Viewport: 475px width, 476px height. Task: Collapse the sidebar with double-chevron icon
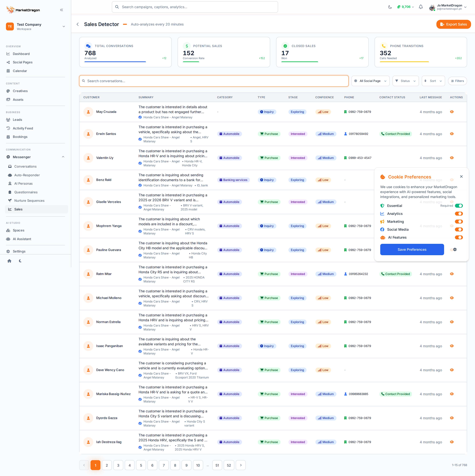click(62, 10)
